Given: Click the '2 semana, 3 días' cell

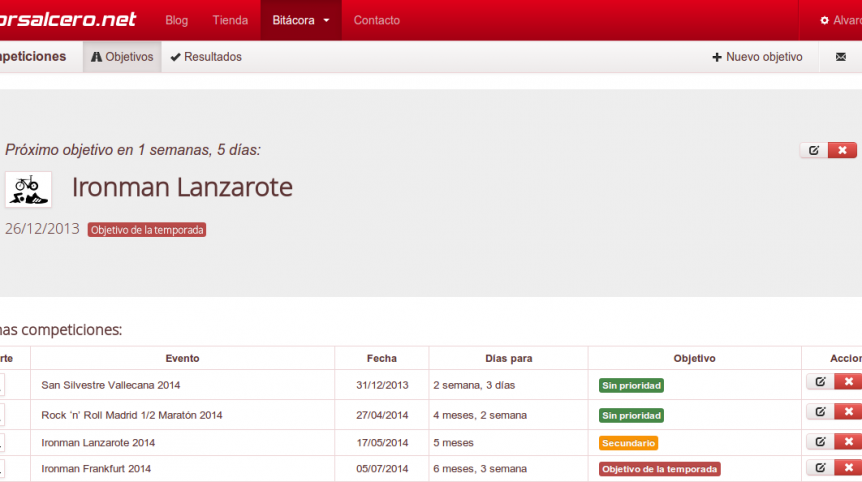Looking at the screenshot, I should [474, 385].
